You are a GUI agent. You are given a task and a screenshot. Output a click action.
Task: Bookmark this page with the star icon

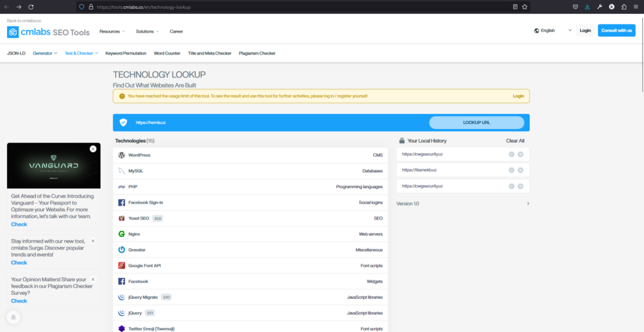pyautogui.click(x=525, y=7)
